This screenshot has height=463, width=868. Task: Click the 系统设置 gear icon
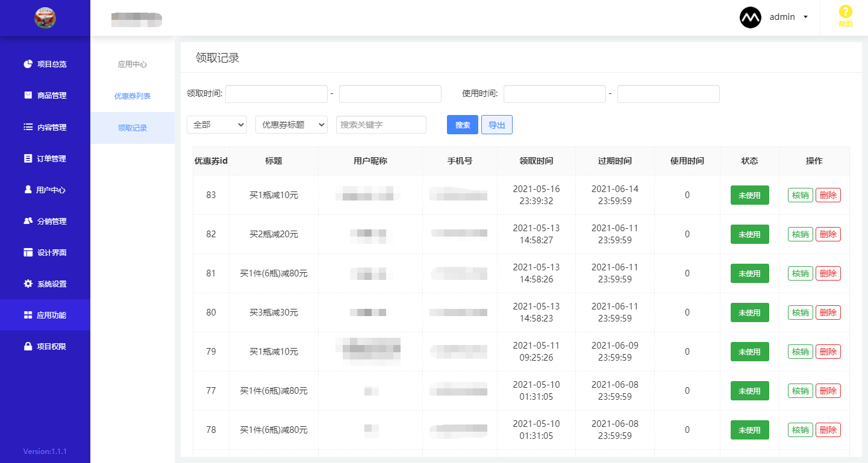(x=28, y=284)
